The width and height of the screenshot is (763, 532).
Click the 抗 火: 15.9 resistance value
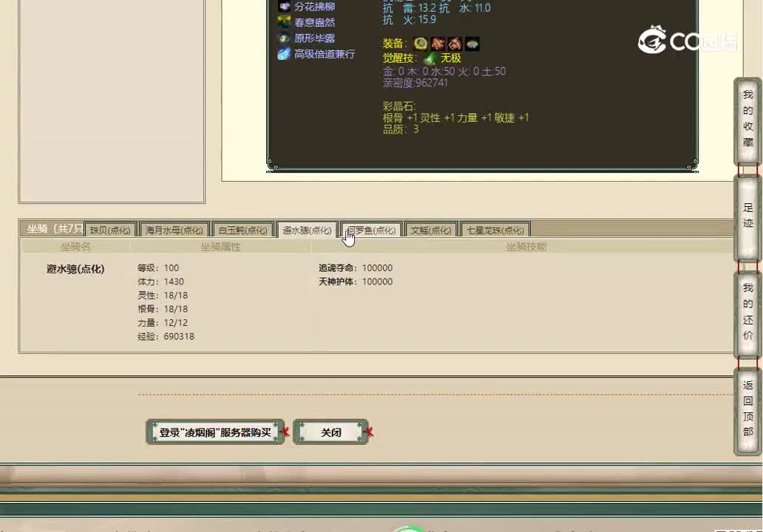410,19
